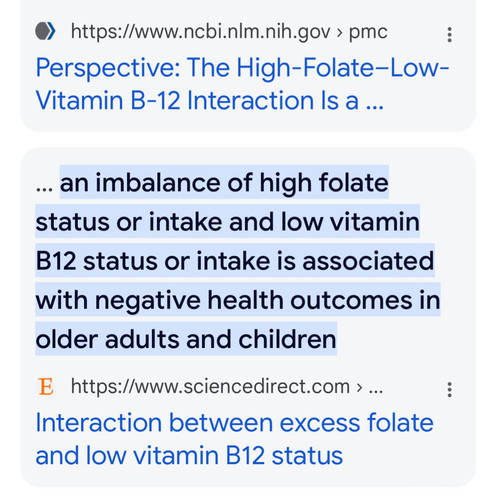Open 'Interaction between excess folate' result title
The height and width of the screenshot is (500, 496).
coord(234,423)
